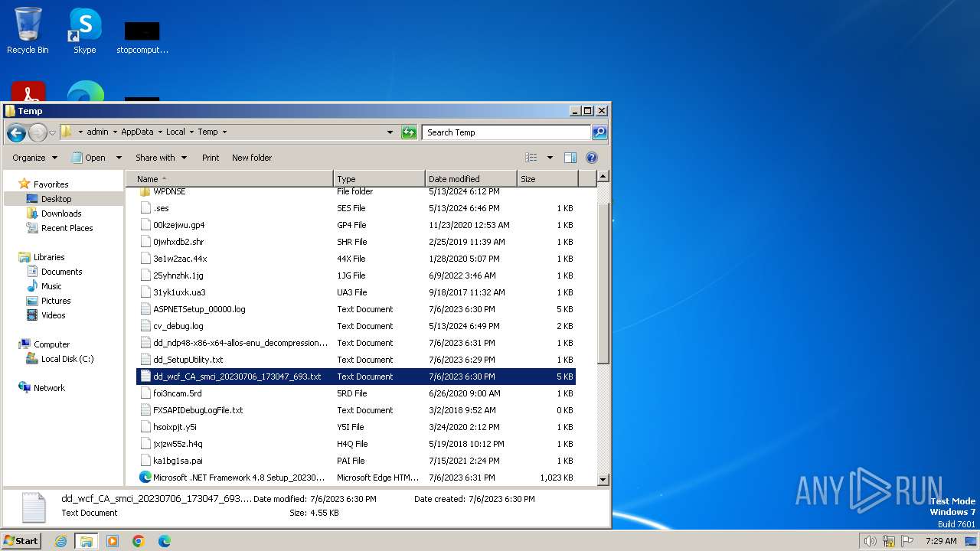Launch Chrome from taskbar

[x=139, y=541]
